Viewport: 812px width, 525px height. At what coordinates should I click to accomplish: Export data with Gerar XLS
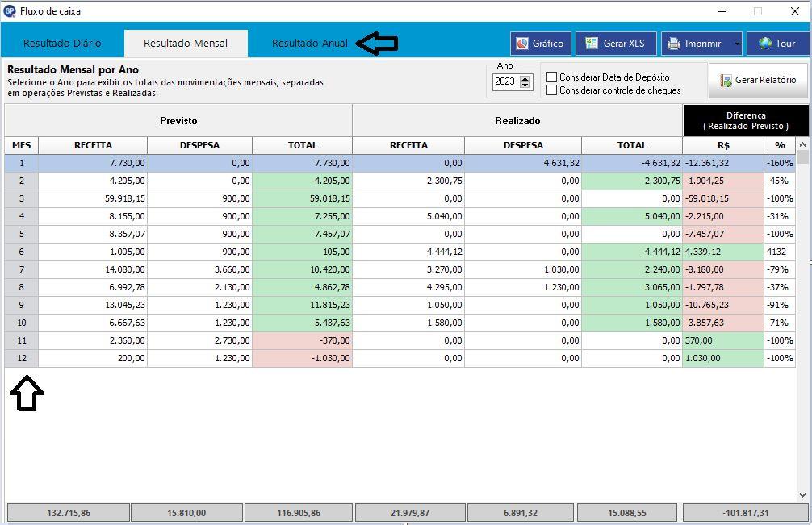click(616, 44)
